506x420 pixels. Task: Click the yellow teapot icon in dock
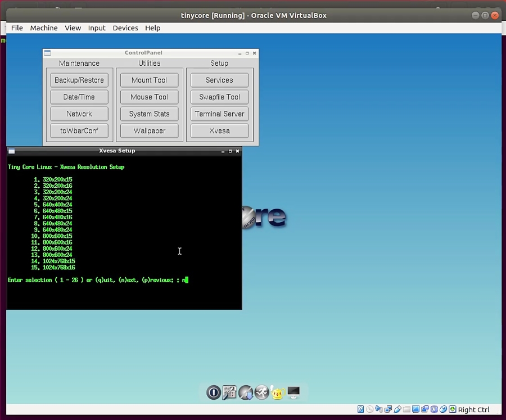pos(277,392)
